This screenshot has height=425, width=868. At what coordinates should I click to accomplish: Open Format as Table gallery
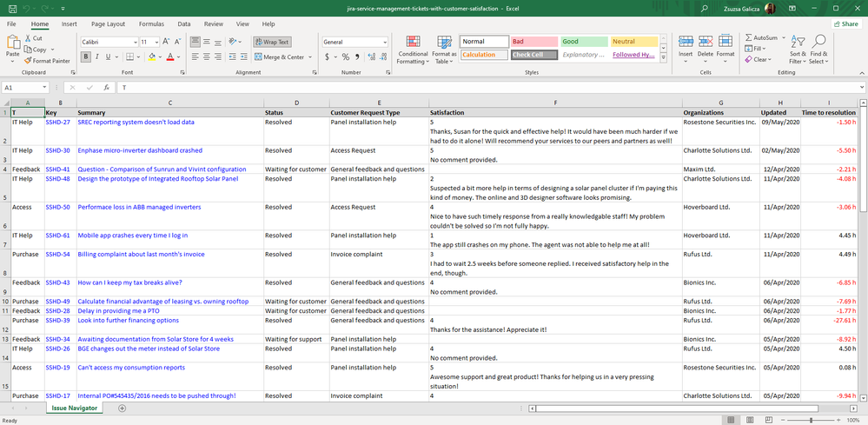444,50
